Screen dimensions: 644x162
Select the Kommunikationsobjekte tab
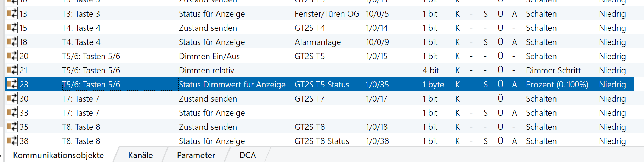[x=58, y=155]
